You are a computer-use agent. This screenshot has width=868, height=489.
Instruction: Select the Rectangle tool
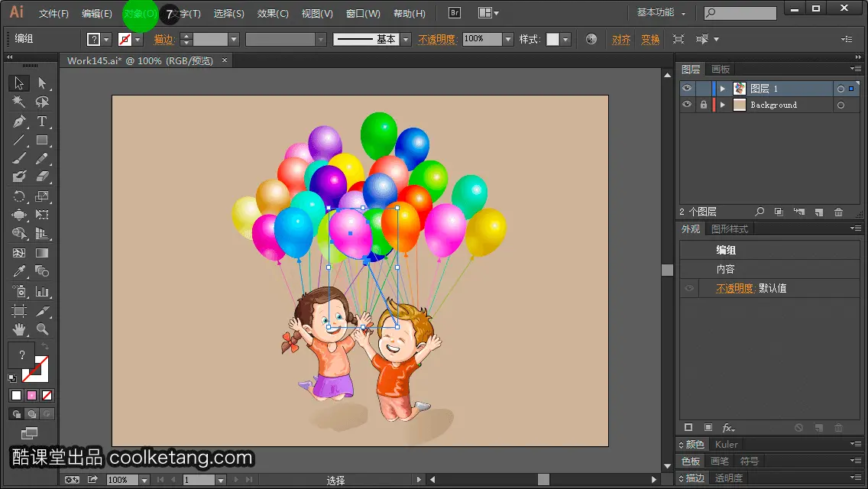[x=42, y=140]
